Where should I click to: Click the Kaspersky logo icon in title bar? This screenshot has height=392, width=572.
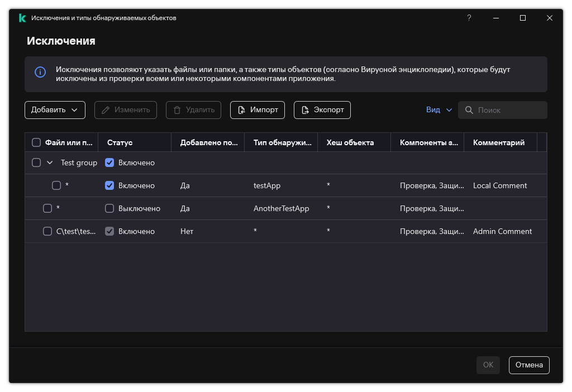pos(22,18)
